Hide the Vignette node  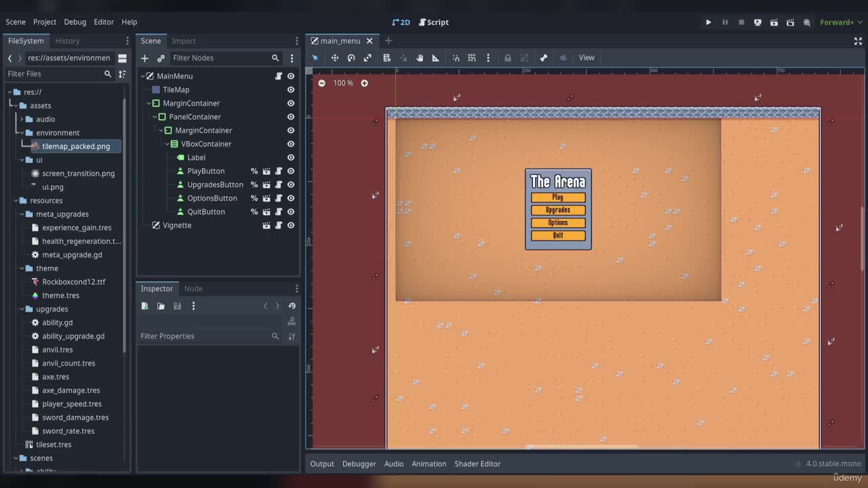pos(291,225)
